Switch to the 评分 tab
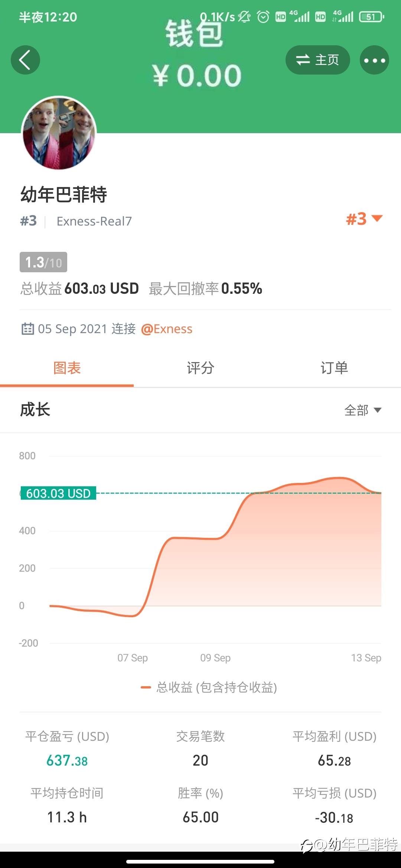This screenshot has height=868, width=401. pyautogui.click(x=200, y=368)
